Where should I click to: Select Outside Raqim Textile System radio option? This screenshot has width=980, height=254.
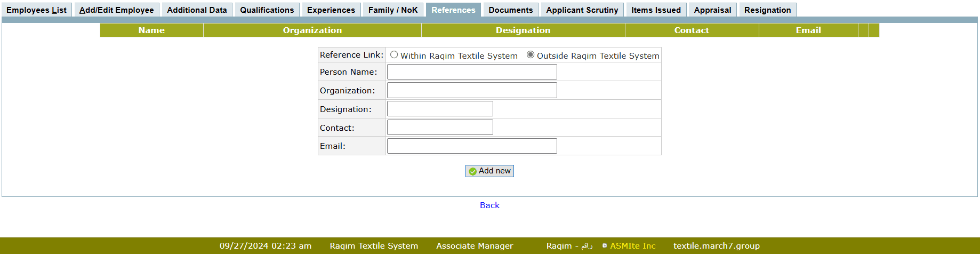pyautogui.click(x=531, y=55)
